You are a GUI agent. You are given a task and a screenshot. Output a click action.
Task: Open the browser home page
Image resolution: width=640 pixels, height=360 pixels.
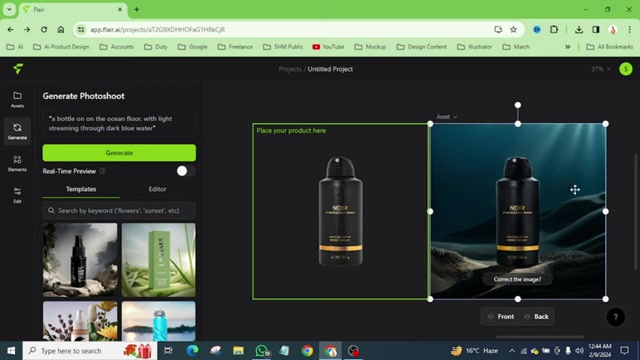coord(61,29)
